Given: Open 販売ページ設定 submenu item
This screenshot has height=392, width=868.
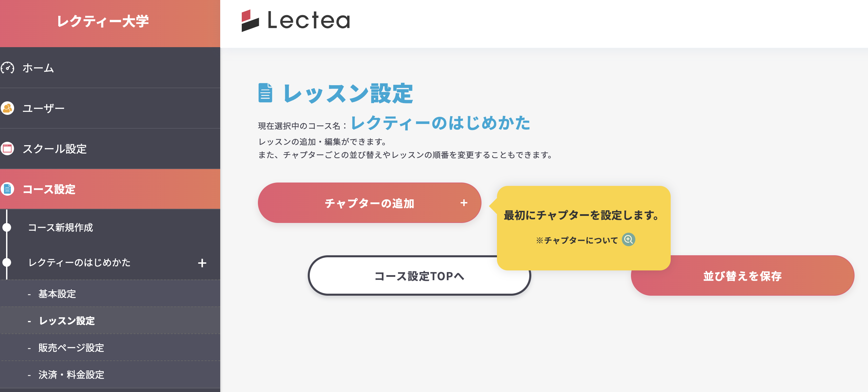Looking at the screenshot, I should [71, 348].
